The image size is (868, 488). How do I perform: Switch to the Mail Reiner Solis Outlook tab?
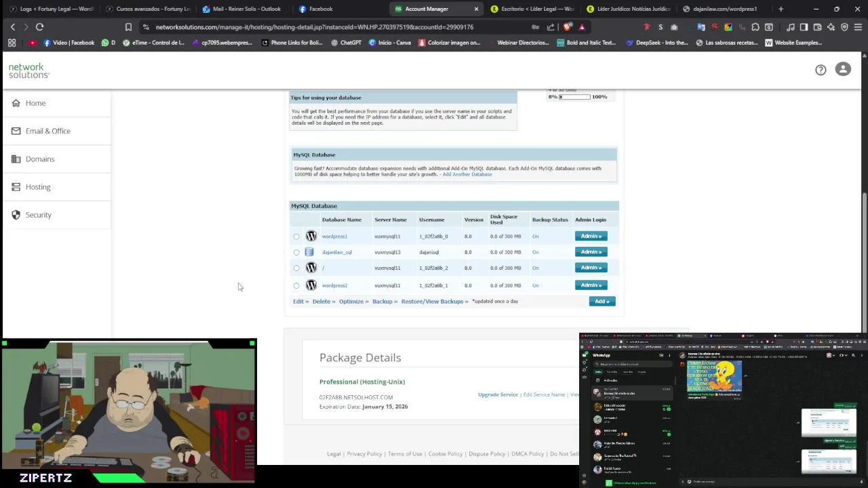[x=244, y=9]
